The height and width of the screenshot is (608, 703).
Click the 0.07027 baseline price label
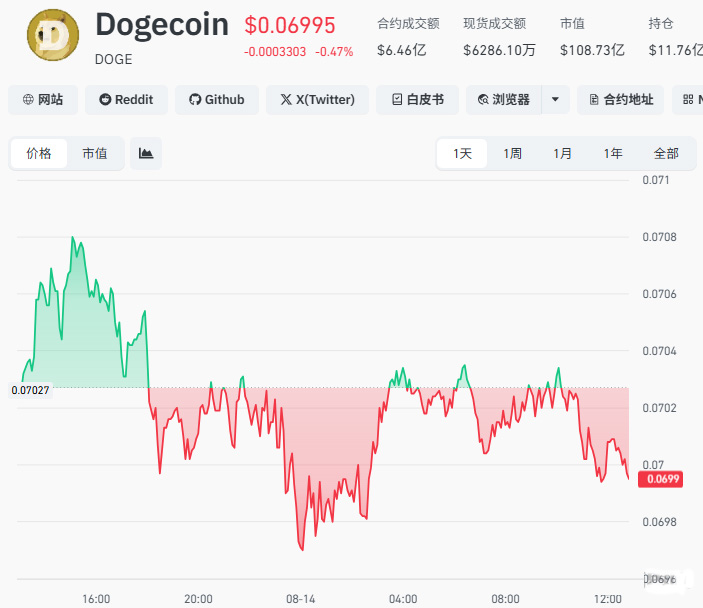pyautogui.click(x=30, y=390)
